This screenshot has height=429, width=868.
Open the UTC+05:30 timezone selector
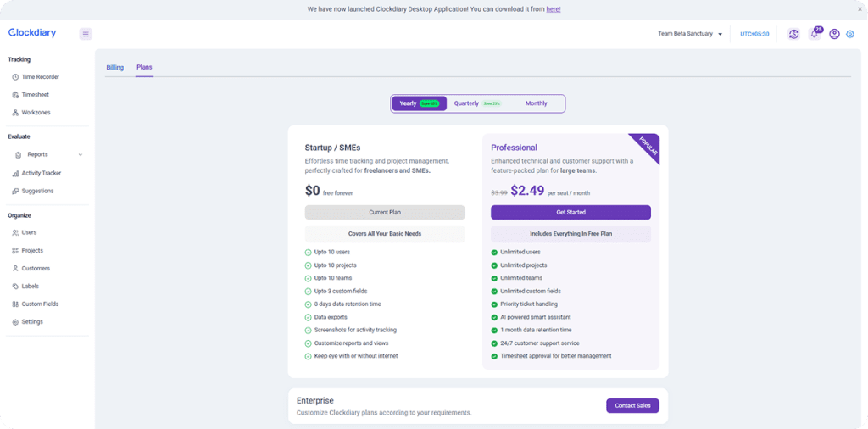tap(754, 34)
